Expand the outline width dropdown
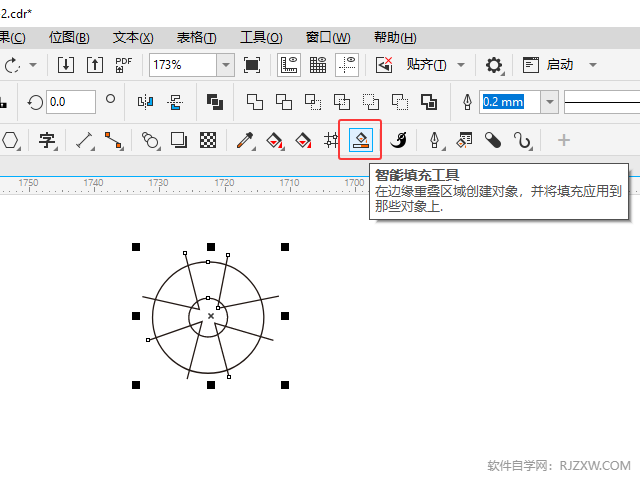The height and width of the screenshot is (481, 640). point(550,102)
